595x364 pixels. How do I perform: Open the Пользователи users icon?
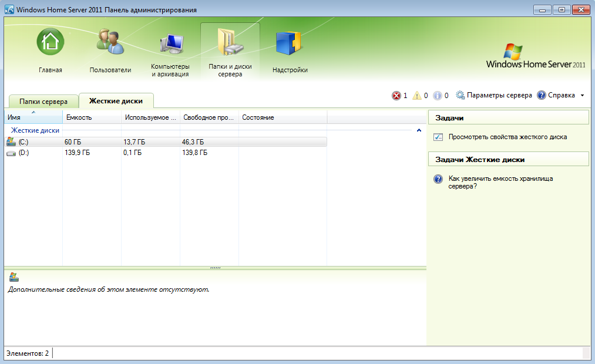[x=110, y=41]
